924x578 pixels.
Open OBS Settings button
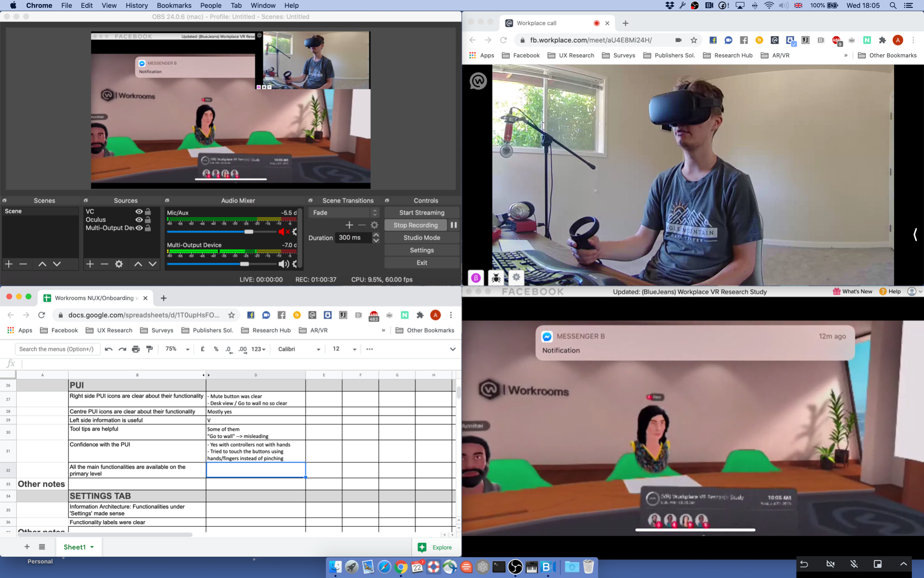click(422, 250)
